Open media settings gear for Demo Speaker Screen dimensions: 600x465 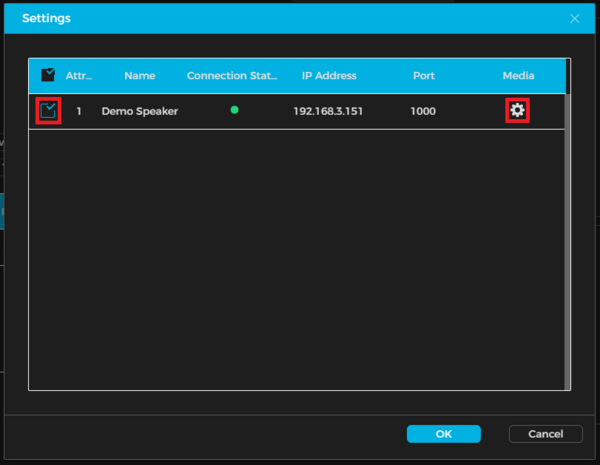click(517, 110)
